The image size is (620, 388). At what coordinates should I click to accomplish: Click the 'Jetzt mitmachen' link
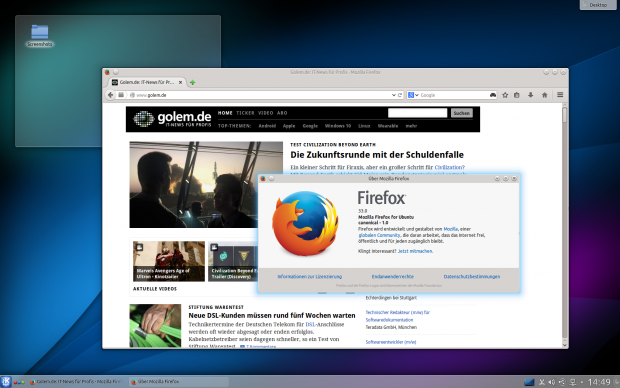(x=415, y=251)
